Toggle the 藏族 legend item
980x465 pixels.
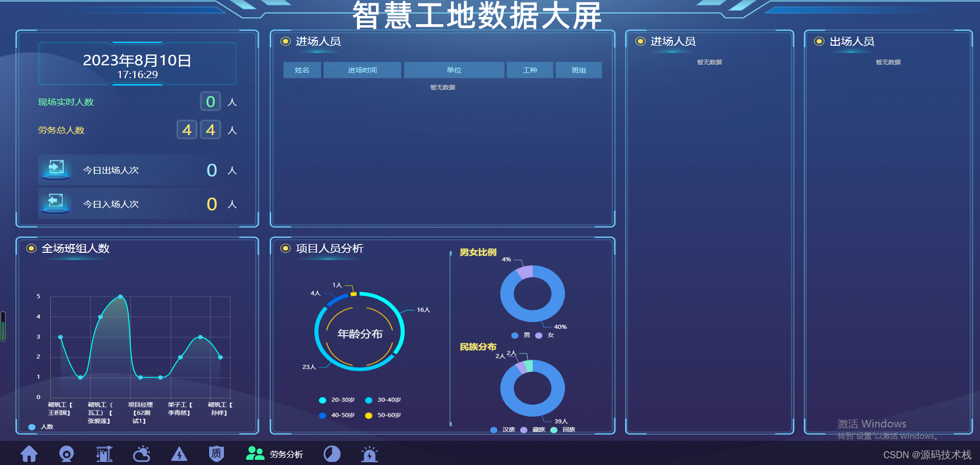(533, 430)
